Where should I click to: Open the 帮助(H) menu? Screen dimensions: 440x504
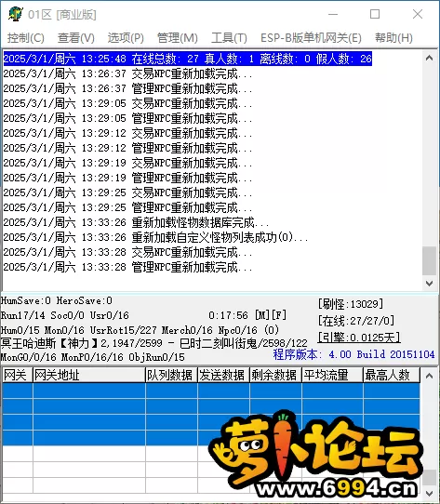tap(393, 38)
